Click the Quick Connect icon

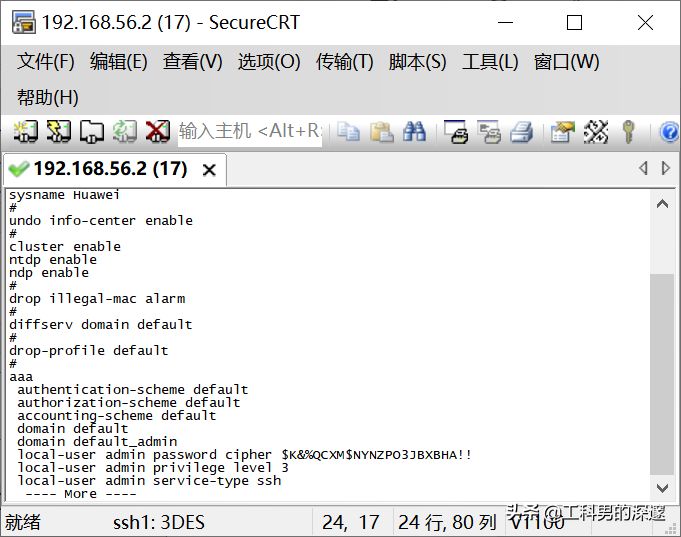(x=59, y=131)
